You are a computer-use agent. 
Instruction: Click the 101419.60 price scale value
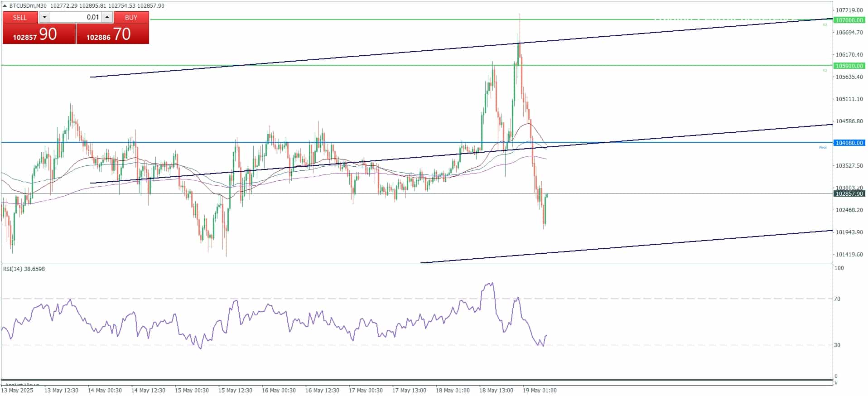849,254
